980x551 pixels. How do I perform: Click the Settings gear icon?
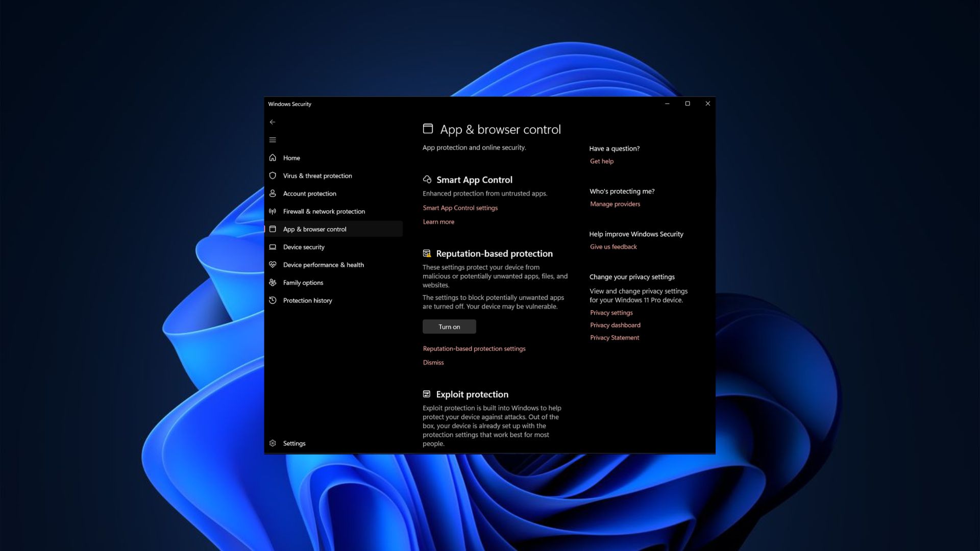(273, 443)
